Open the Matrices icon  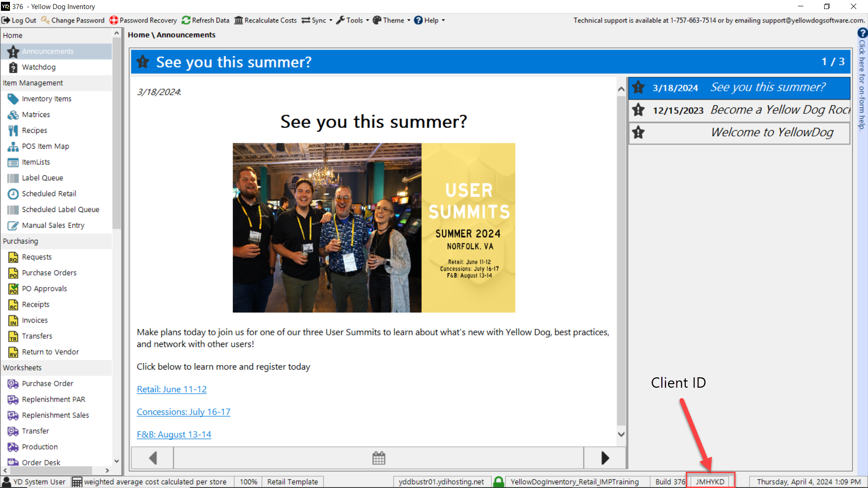(x=13, y=115)
